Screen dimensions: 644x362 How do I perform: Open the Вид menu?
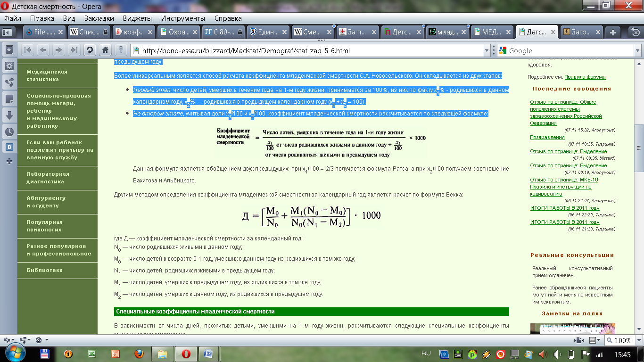(x=69, y=18)
